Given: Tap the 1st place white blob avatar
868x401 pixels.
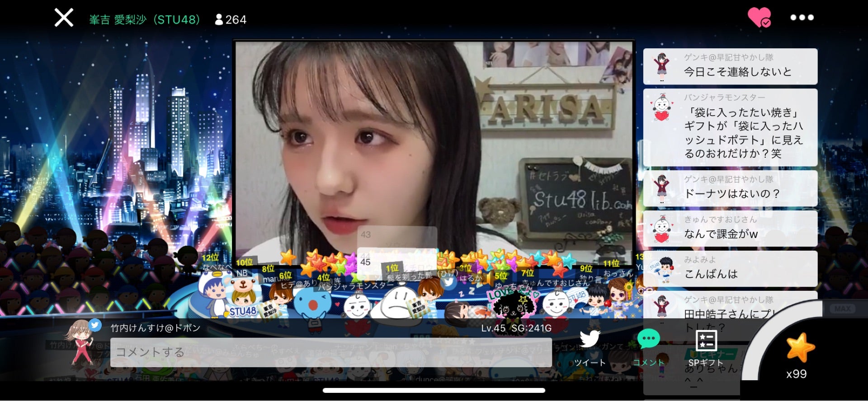Looking at the screenshot, I should pyautogui.click(x=399, y=303).
